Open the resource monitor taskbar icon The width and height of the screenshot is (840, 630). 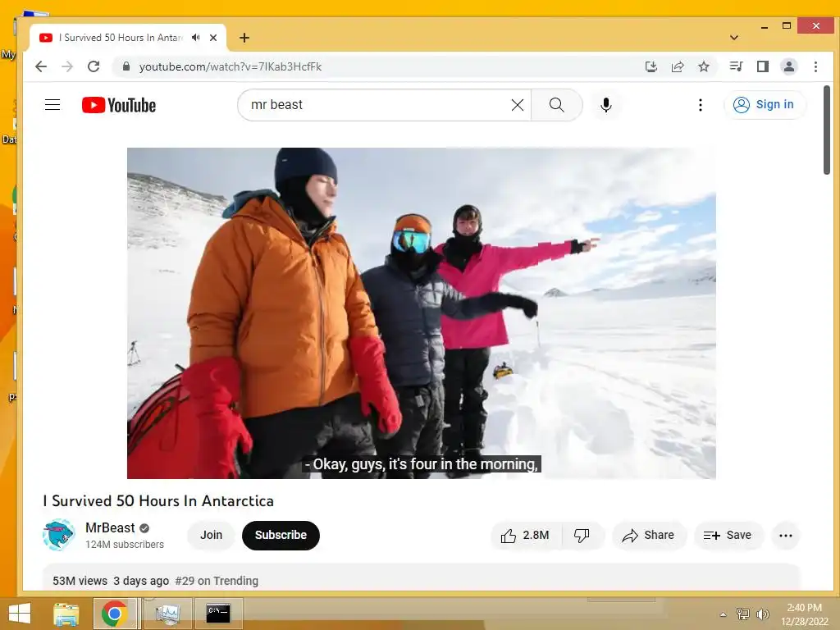coord(167,614)
